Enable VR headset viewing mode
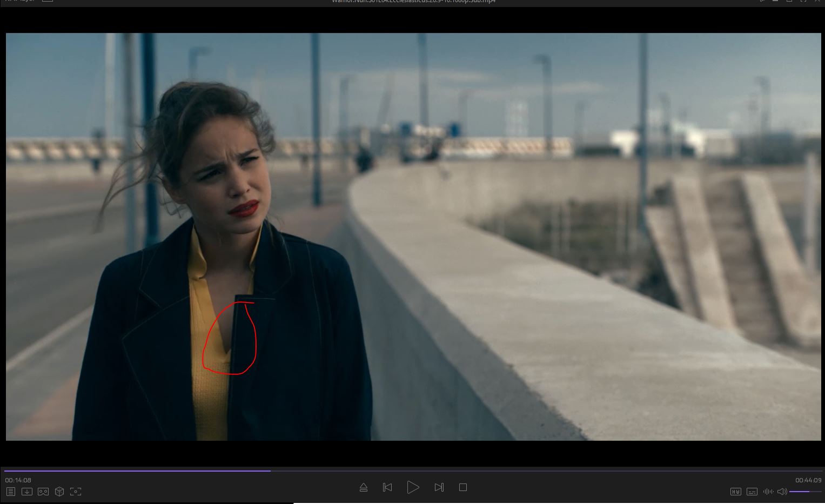825x504 pixels. 43,492
